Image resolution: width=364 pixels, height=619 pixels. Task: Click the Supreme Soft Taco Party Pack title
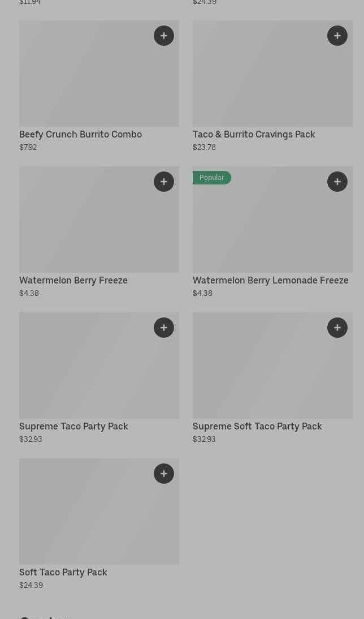coord(257,426)
